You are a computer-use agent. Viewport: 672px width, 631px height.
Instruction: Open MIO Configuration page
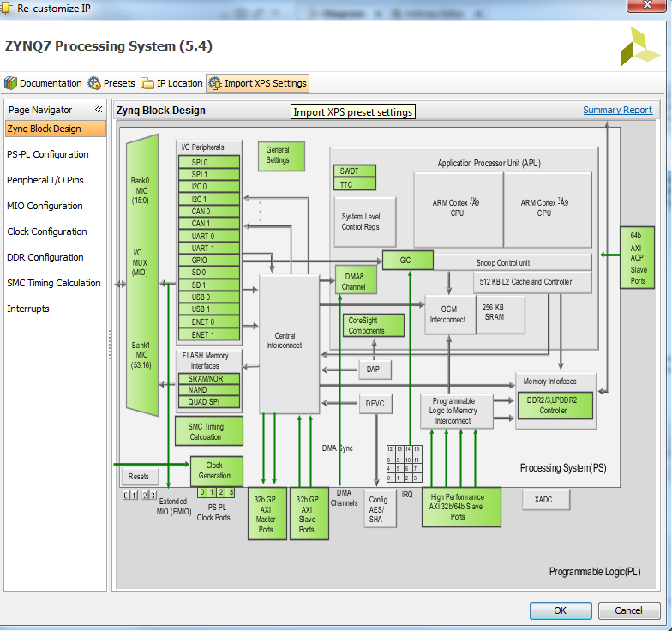coord(45,206)
